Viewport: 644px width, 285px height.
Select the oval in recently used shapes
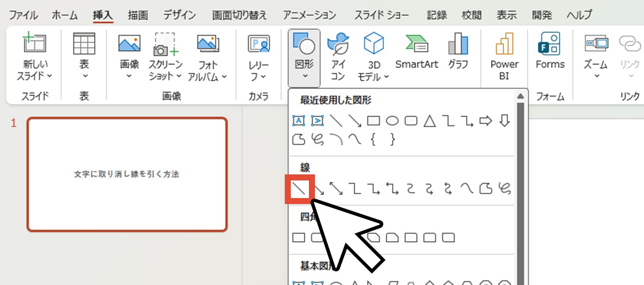392,121
